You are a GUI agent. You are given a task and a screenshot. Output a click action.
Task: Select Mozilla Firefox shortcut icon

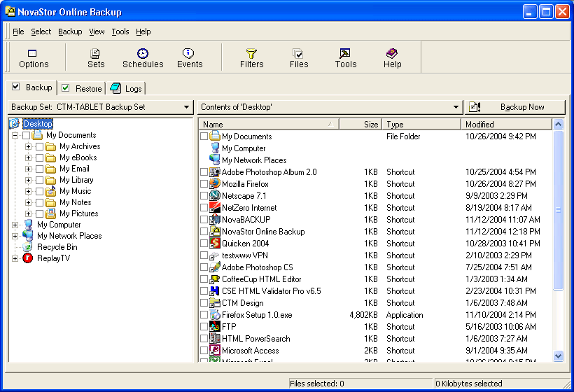214,183
